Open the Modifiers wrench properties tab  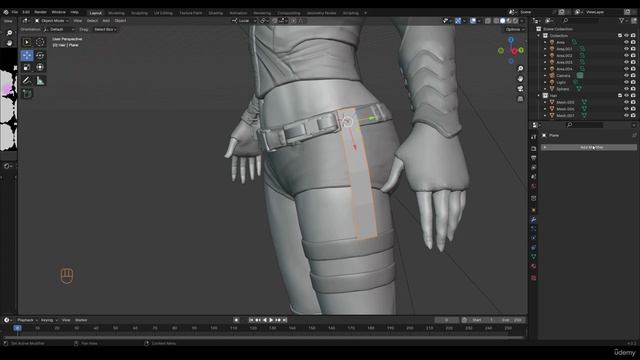pyautogui.click(x=533, y=219)
